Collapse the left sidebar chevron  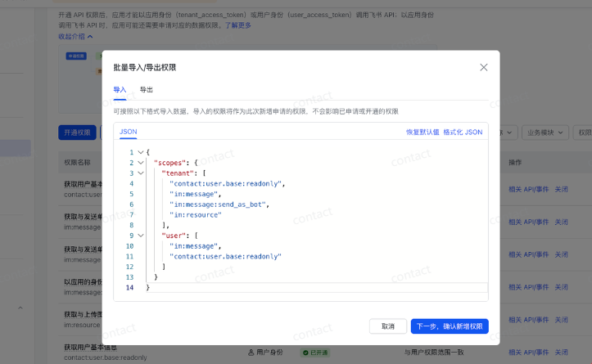[20, 308]
